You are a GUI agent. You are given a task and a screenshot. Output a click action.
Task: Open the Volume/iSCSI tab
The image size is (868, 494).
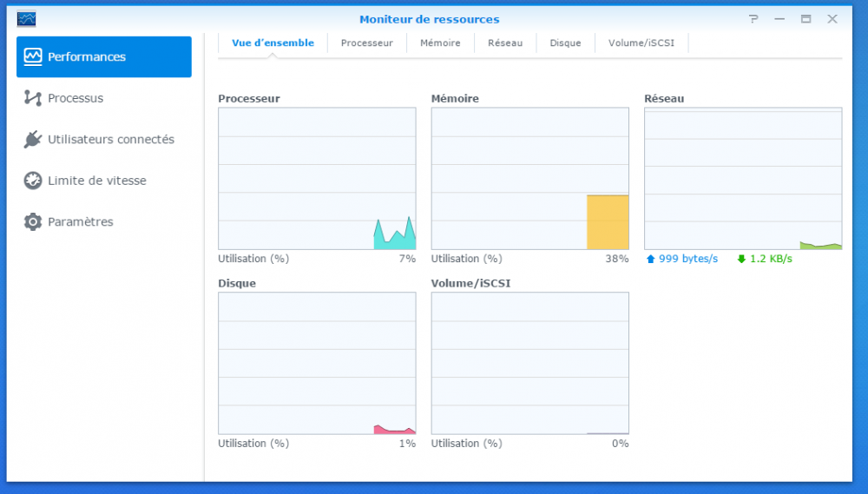[x=641, y=43]
